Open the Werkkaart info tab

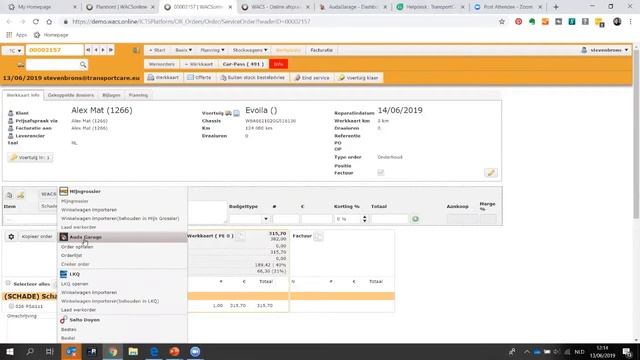coord(23,95)
